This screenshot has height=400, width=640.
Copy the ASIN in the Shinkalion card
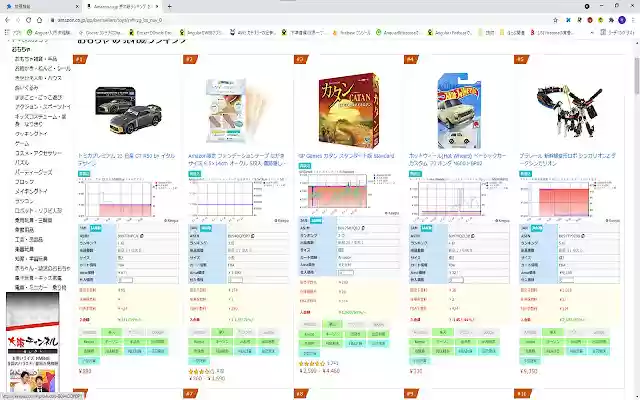click(584, 236)
